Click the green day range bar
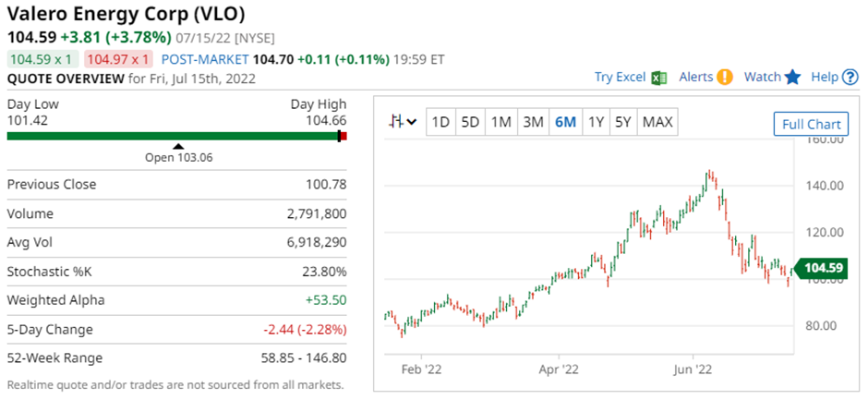The height and width of the screenshot is (400, 868). pos(175,136)
